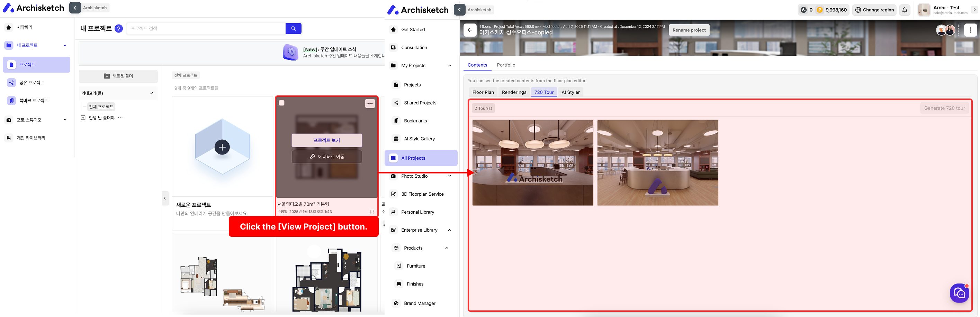The image size is (980, 317).
Task: Expand 포토 스튜디오 in left sidebar
Action: [65, 120]
